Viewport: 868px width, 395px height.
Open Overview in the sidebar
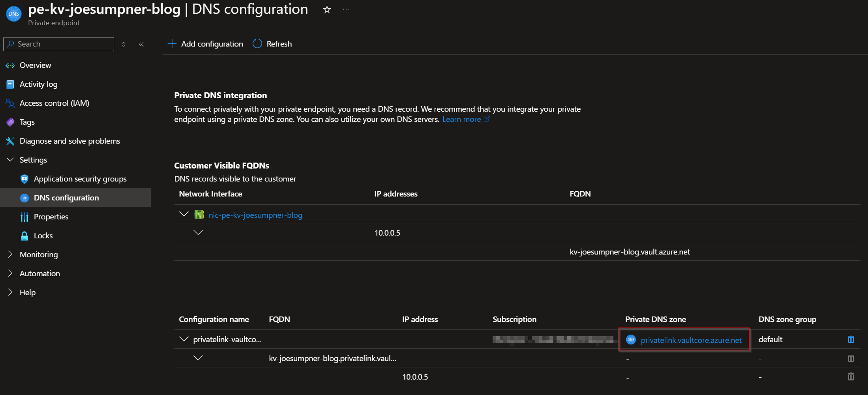point(36,66)
